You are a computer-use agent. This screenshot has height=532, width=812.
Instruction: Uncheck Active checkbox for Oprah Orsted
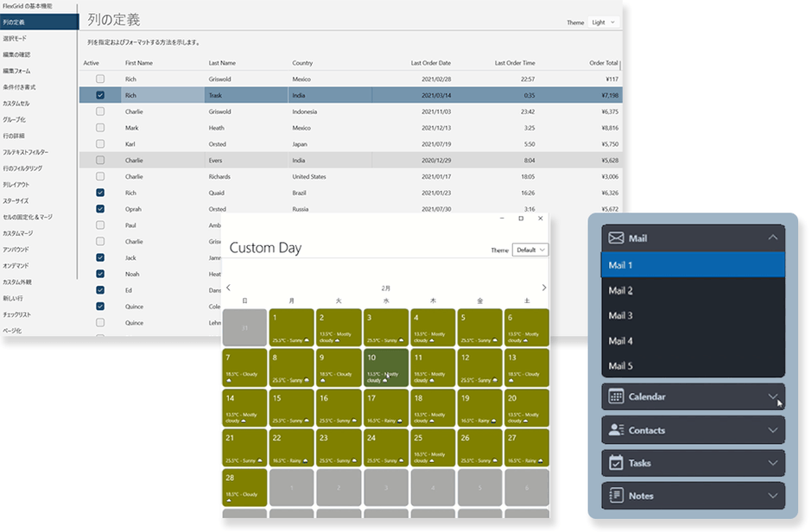point(100,208)
